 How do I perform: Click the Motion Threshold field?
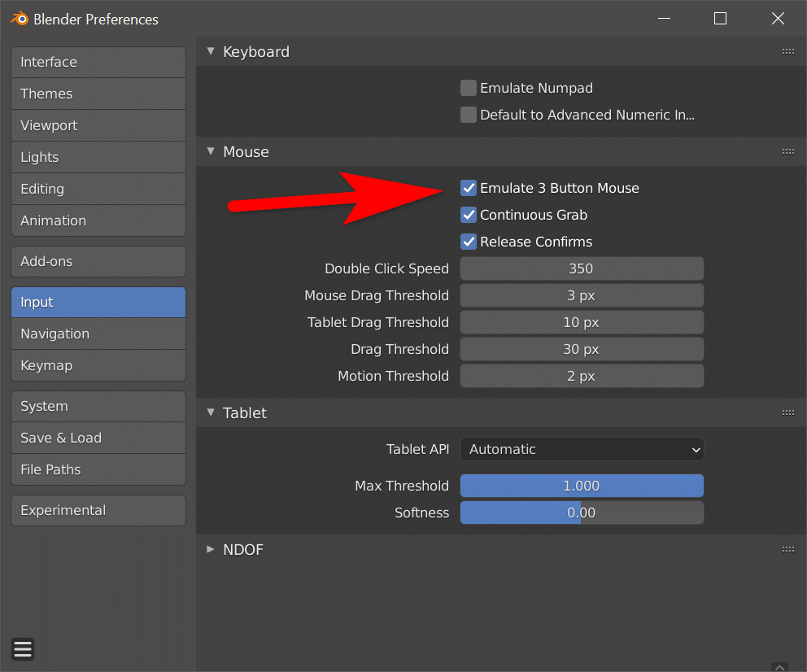[582, 376]
